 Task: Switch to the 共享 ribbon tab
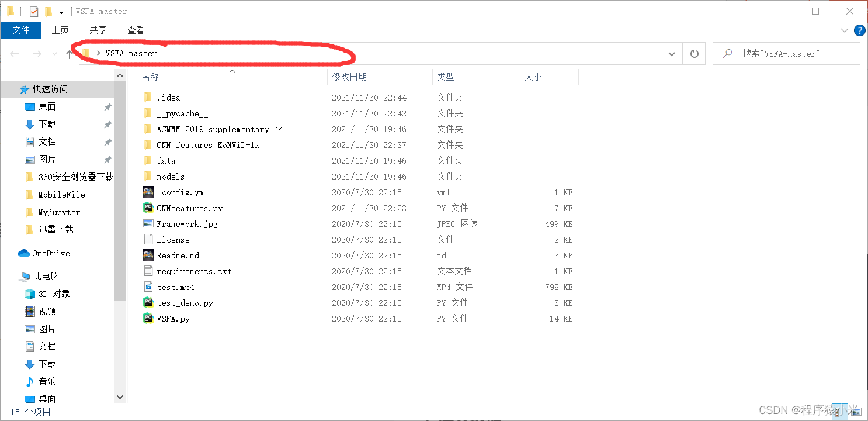(98, 30)
